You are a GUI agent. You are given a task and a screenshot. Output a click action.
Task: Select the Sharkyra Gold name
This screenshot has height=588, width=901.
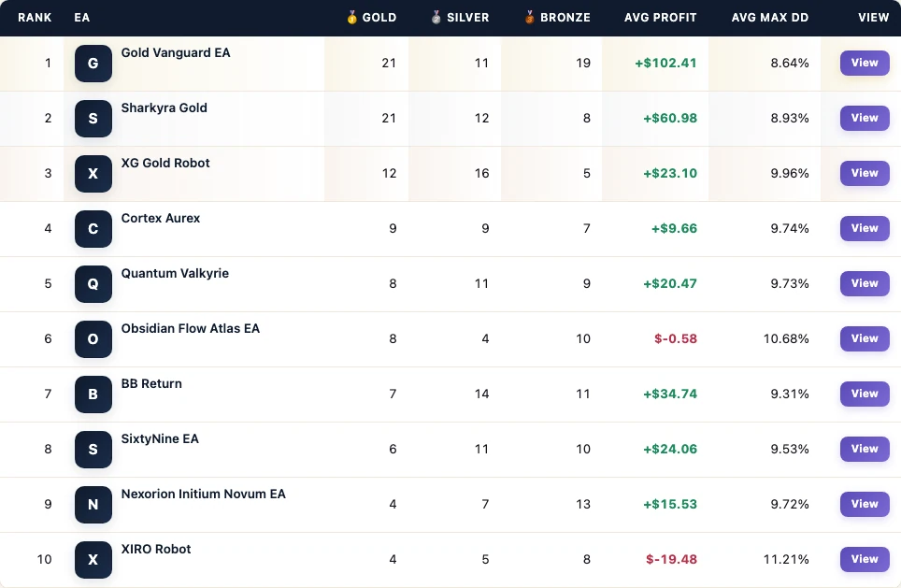pyautogui.click(x=164, y=108)
